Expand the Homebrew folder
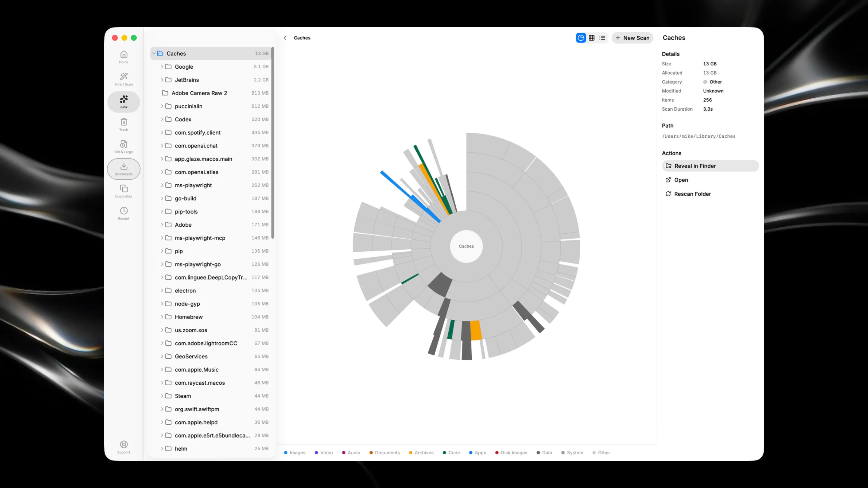 click(162, 317)
